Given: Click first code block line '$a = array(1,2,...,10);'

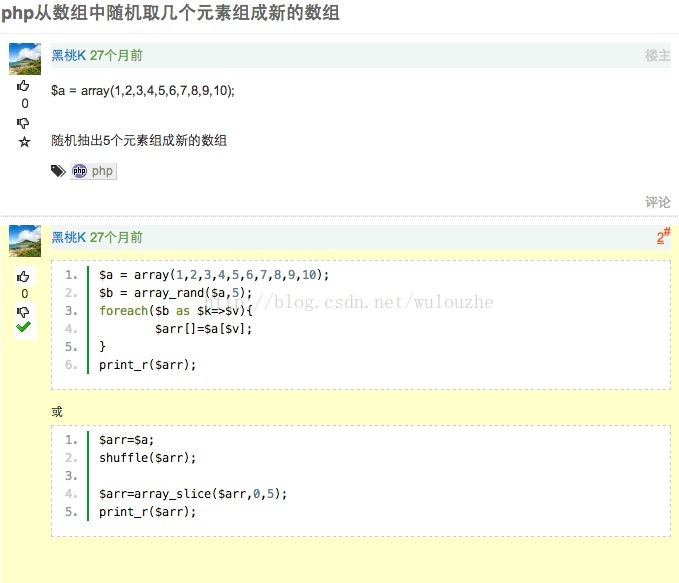Looking at the screenshot, I should [x=214, y=275].
